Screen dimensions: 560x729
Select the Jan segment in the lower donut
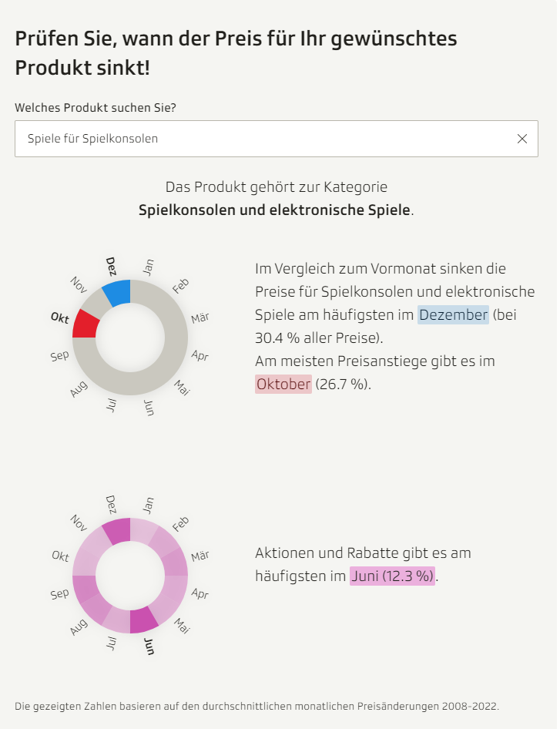143,532
